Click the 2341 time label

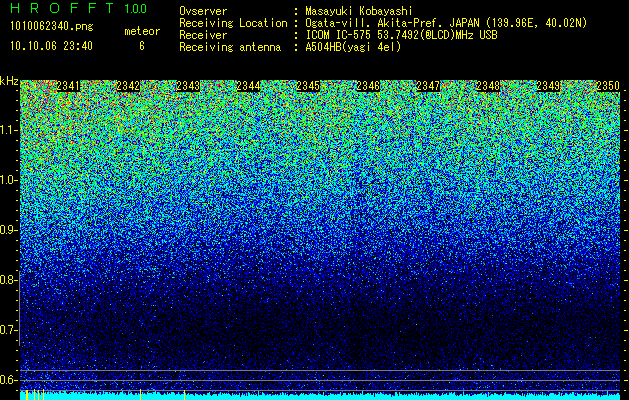coord(68,86)
